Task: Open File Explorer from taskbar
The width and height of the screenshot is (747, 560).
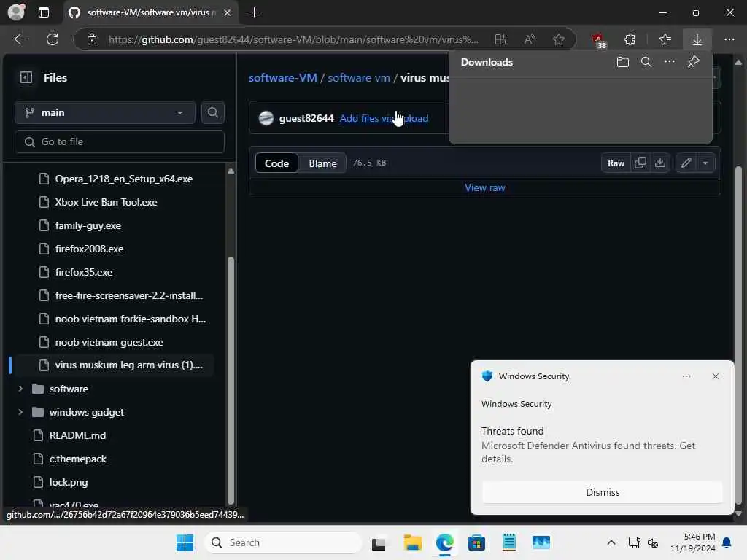Action: (x=413, y=542)
